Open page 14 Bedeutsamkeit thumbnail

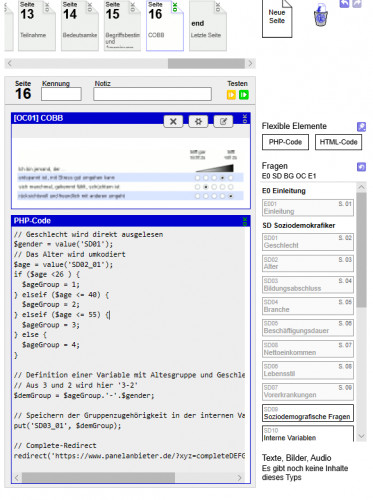click(80, 25)
